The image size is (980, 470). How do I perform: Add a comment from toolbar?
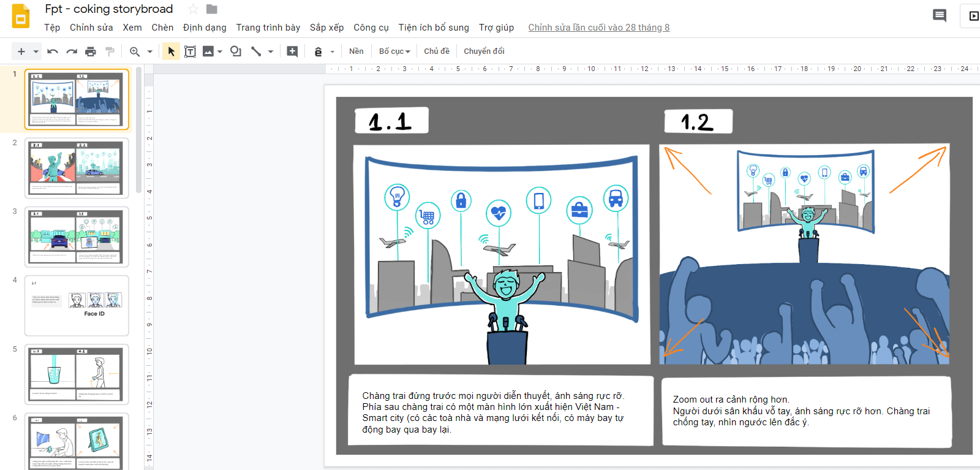pos(292,51)
